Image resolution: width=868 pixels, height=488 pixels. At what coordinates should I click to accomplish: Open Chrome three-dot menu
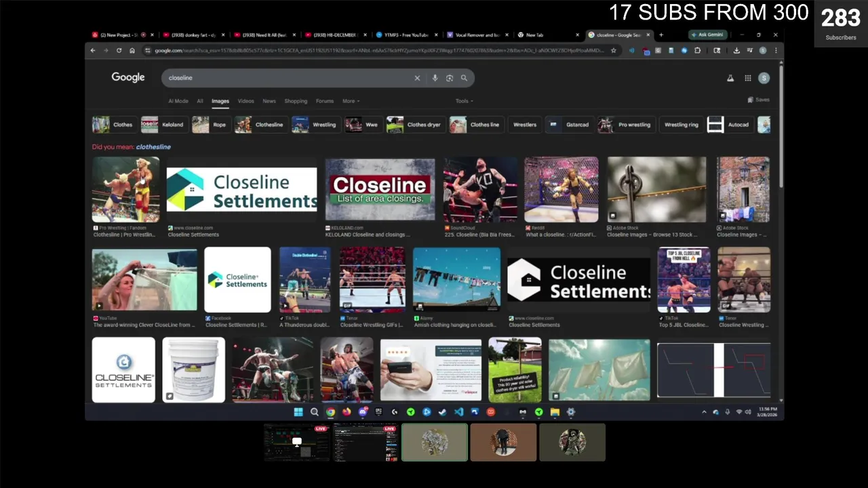776,50
